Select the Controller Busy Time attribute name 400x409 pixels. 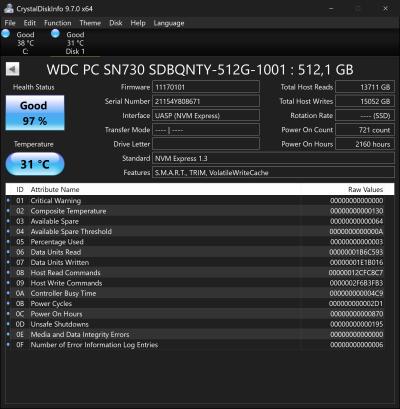coord(63,293)
